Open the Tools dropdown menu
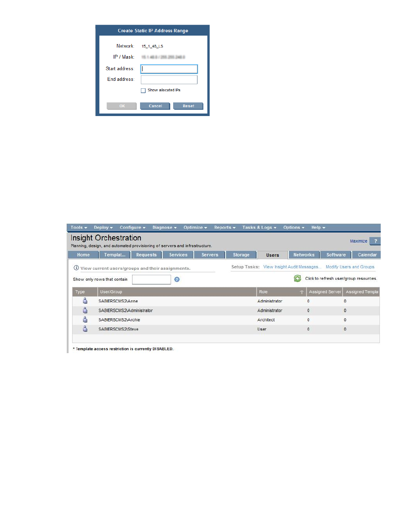The image size is (400, 532). click(x=79, y=227)
